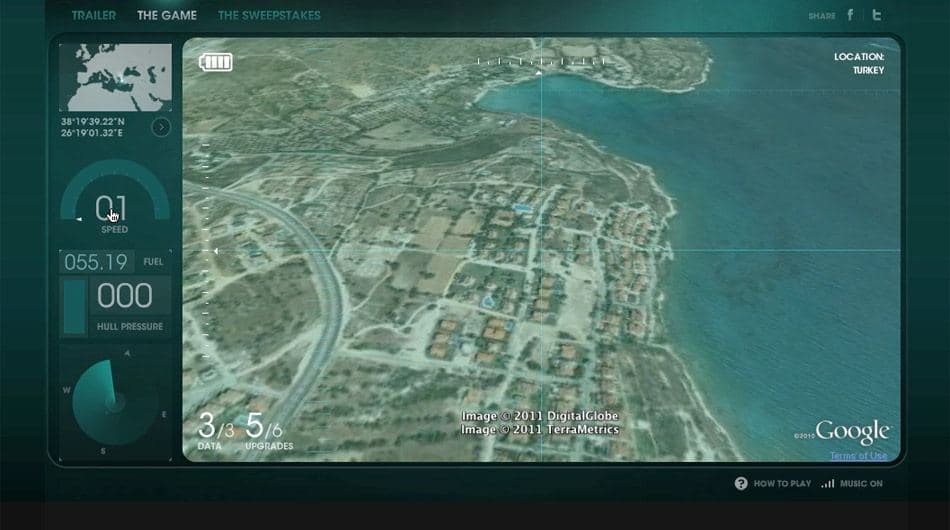Click the Twitter share icon
Screen dimensions: 950x530
pos(876,15)
